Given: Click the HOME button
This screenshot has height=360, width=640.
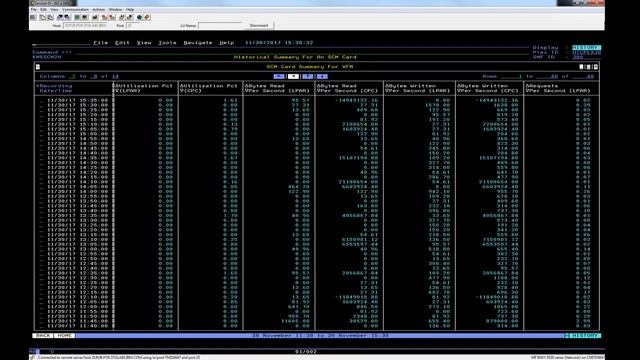Looking at the screenshot, I should 64,336.
